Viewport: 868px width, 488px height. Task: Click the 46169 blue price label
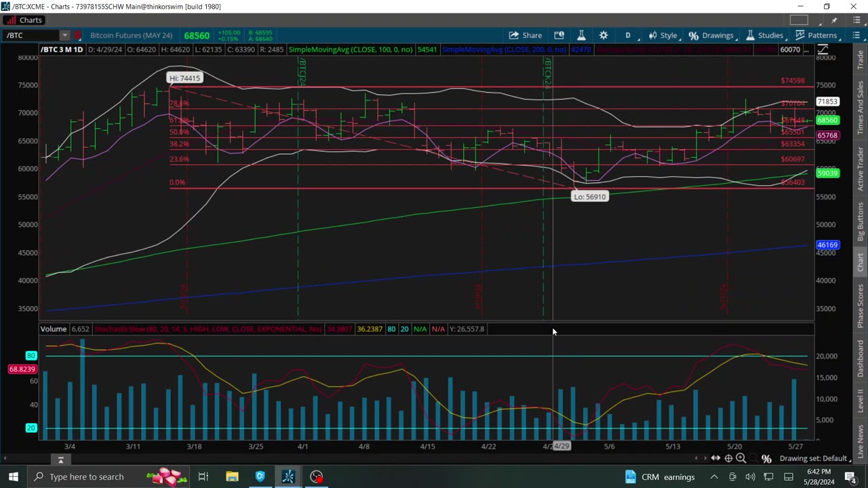[x=828, y=245]
